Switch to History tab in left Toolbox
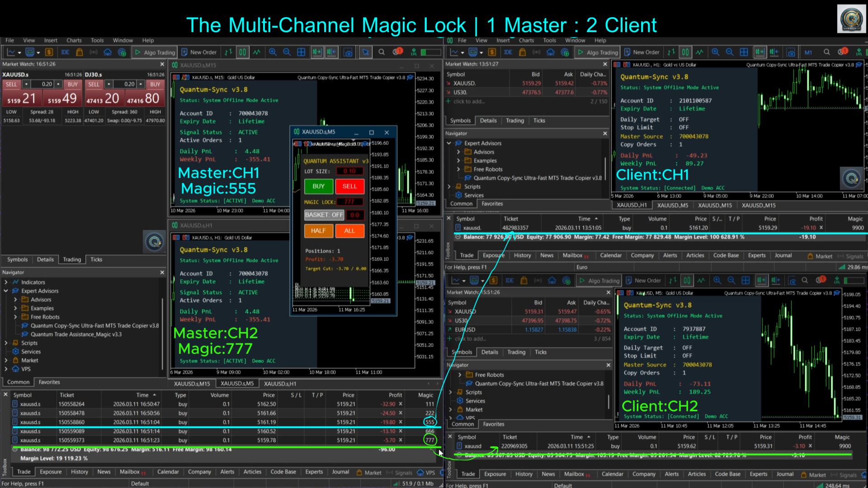 click(79, 472)
